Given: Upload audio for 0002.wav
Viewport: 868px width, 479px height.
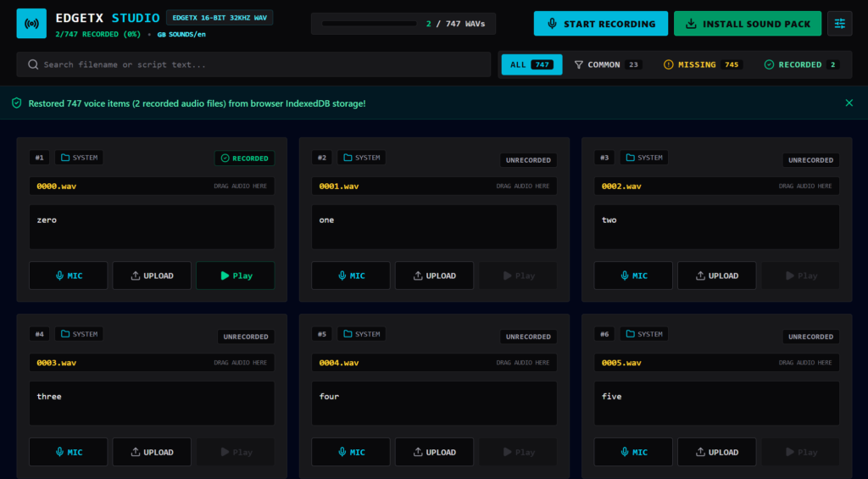Looking at the screenshot, I should pyautogui.click(x=717, y=276).
